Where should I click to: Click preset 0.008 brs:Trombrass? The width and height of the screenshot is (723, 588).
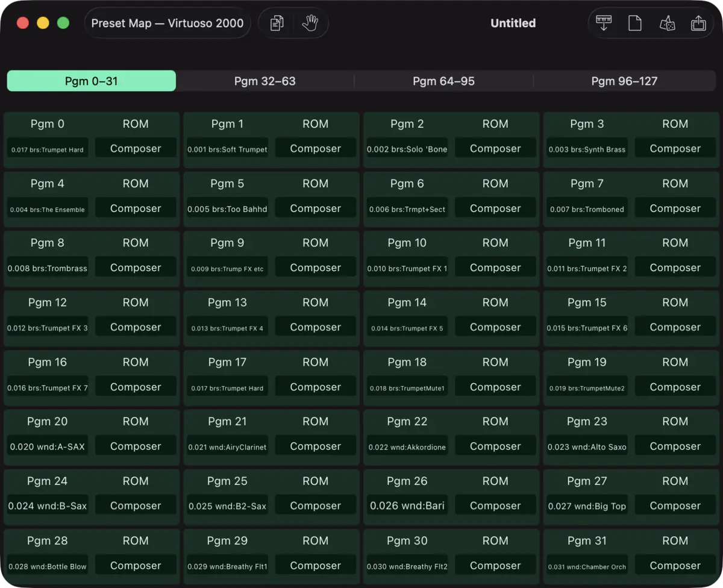(48, 268)
